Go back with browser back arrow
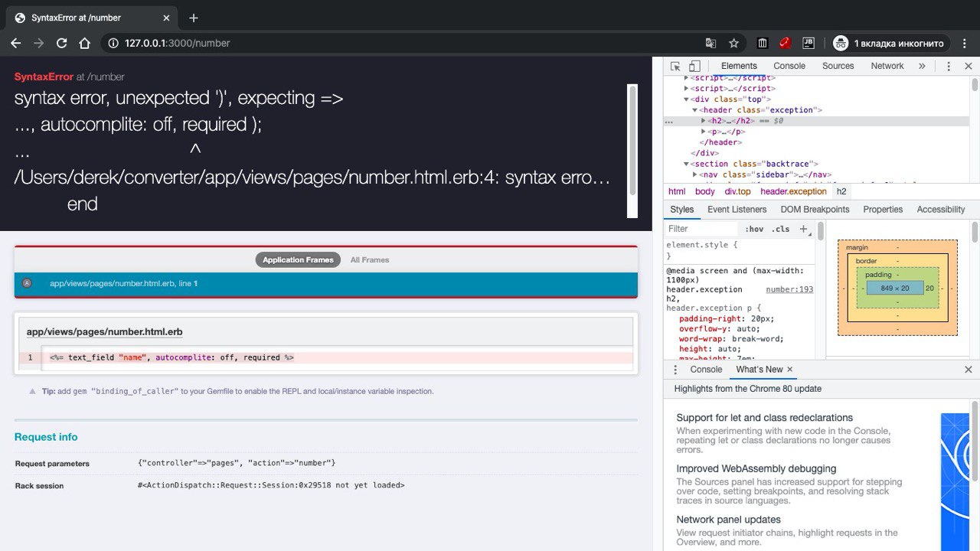Image resolution: width=980 pixels, height=551 pixels. pos(15,44)
